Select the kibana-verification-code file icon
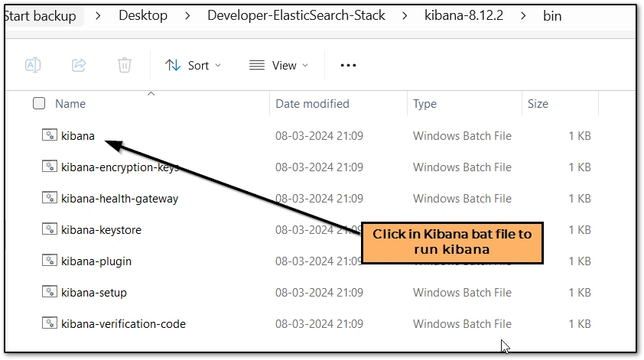This screenshot has height=360, width=644. pyautogui.click(x=49, y=323)
